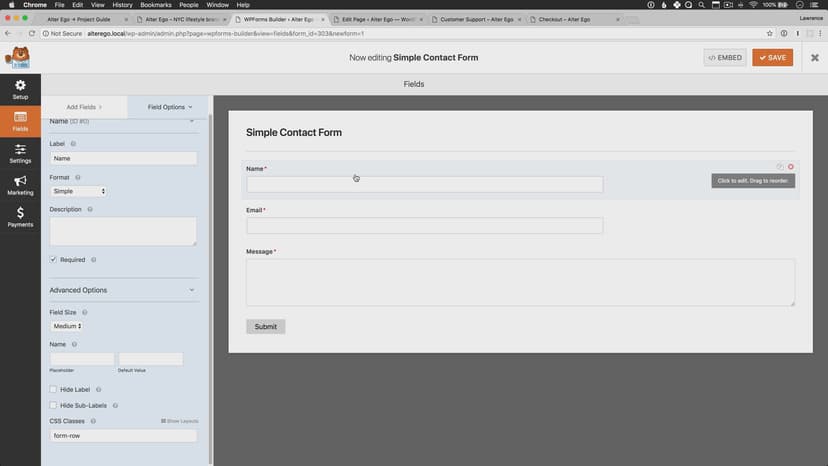Viewport: 828px width, 466px height.
Task: Click the EMBED button
Action: coord(725,58)
